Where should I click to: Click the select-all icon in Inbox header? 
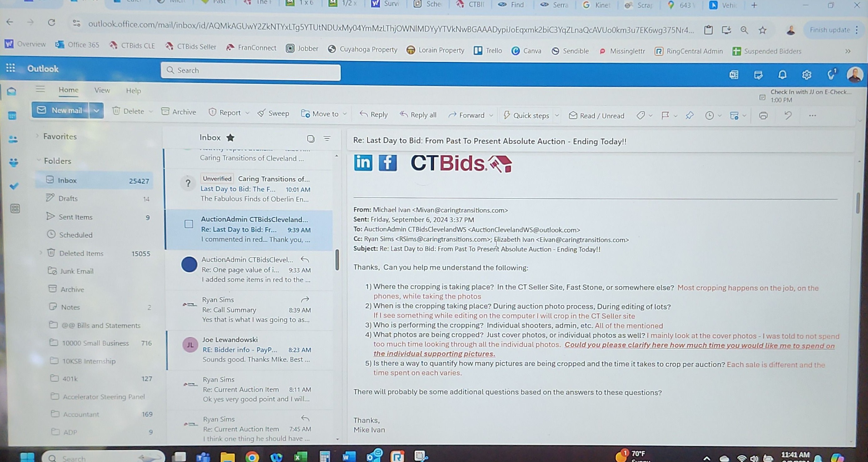(311, 138)
